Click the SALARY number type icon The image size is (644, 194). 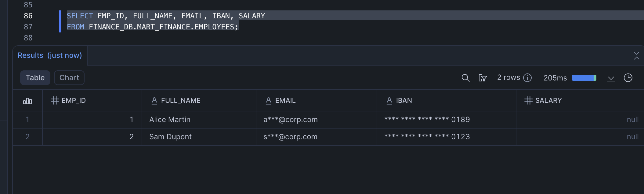coord(528,101)
